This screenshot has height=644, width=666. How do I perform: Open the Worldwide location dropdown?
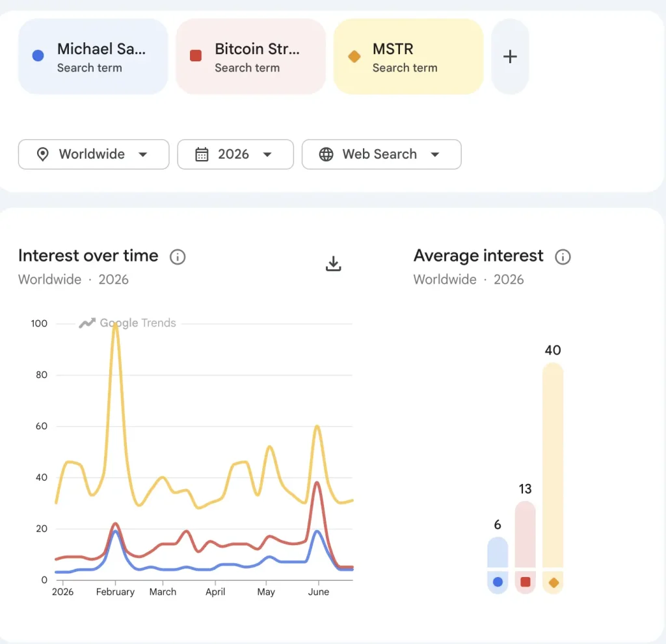coord(94,154)
